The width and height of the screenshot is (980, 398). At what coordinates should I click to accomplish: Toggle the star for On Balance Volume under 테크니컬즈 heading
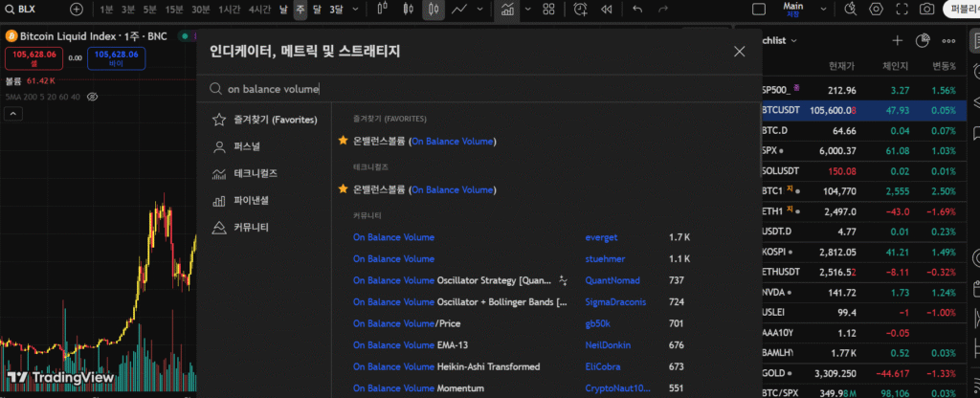pos(343,189)
